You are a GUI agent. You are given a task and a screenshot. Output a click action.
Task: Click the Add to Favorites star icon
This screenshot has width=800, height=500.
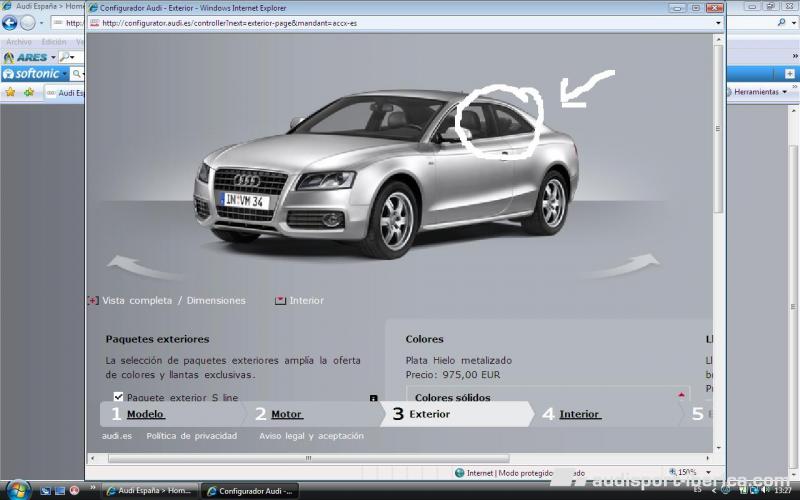click(29, 92)
